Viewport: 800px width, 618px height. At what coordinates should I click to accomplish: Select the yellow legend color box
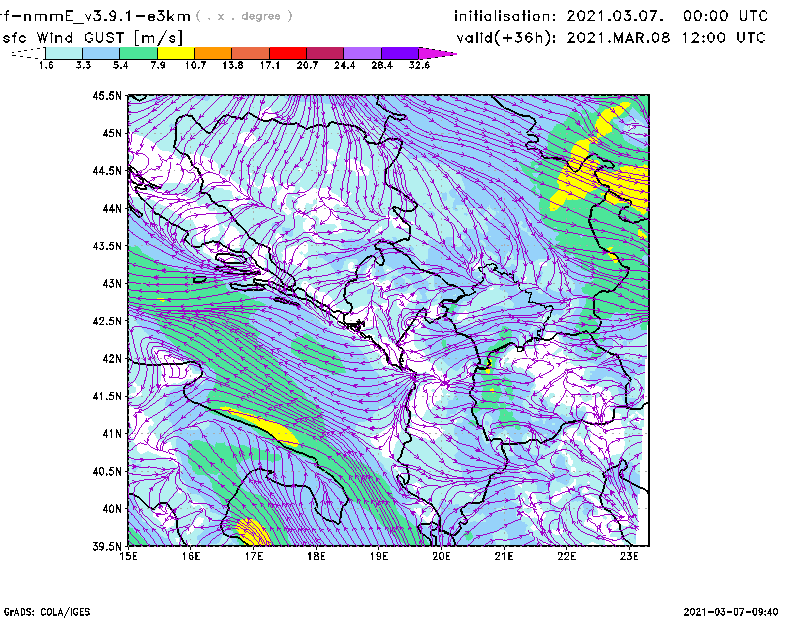176,53
